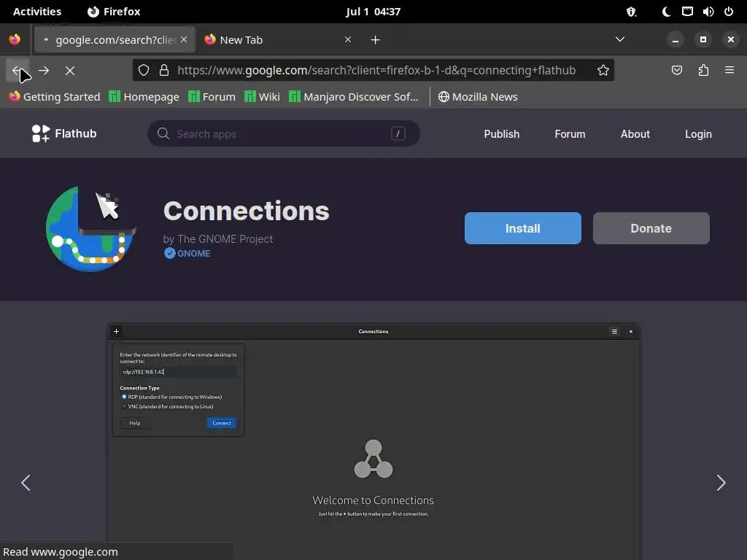Click the Flathub logo
Viewport: 747px width, 560px height.
64,134
